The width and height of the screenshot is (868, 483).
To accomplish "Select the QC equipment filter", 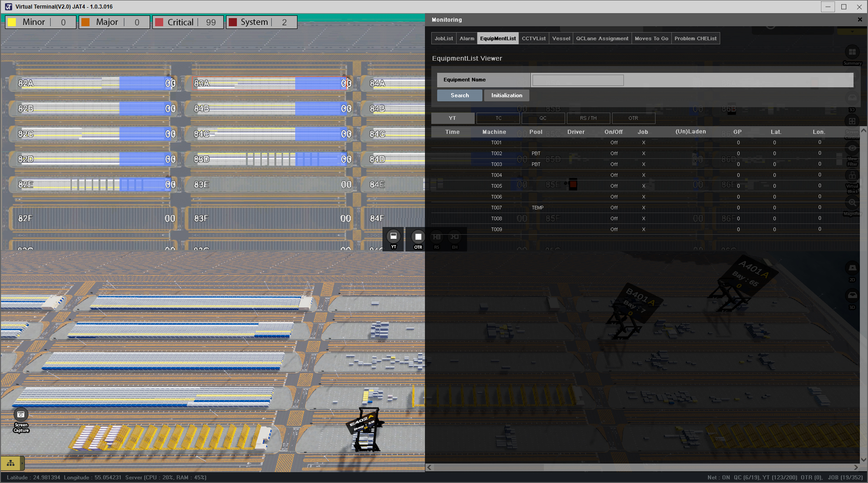I will 543,118.
